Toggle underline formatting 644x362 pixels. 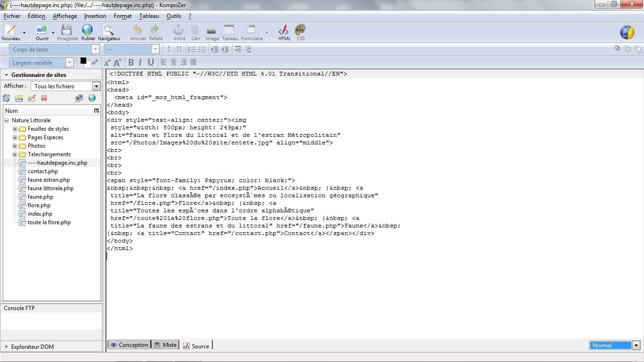(151, 62)
